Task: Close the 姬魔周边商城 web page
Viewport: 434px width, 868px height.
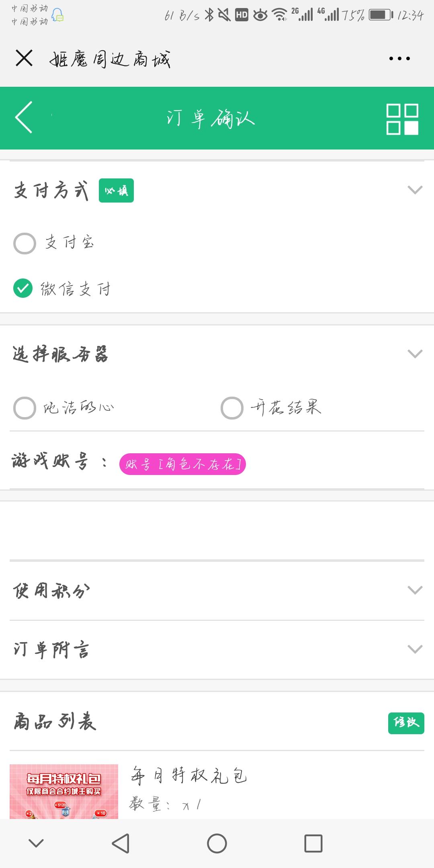Action: [x=24, y=58]
